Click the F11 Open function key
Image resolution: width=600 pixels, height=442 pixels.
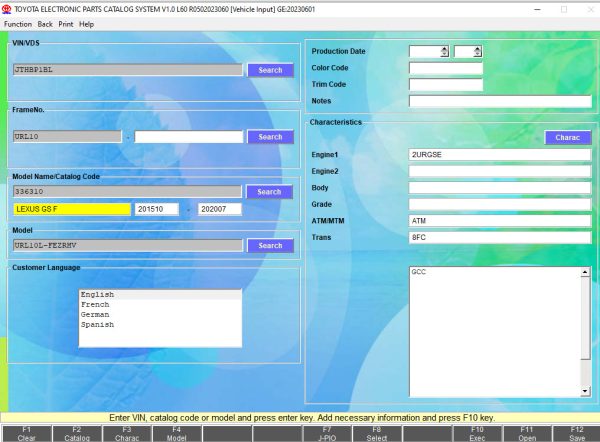[x=527, y=434]
